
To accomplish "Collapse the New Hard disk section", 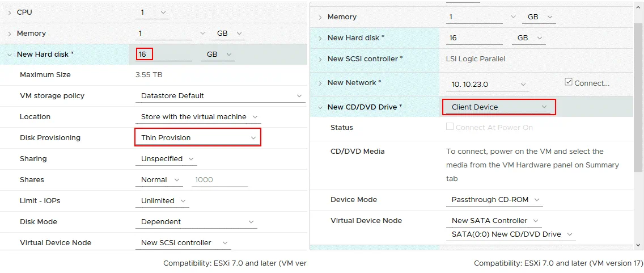I will [10, 54].
